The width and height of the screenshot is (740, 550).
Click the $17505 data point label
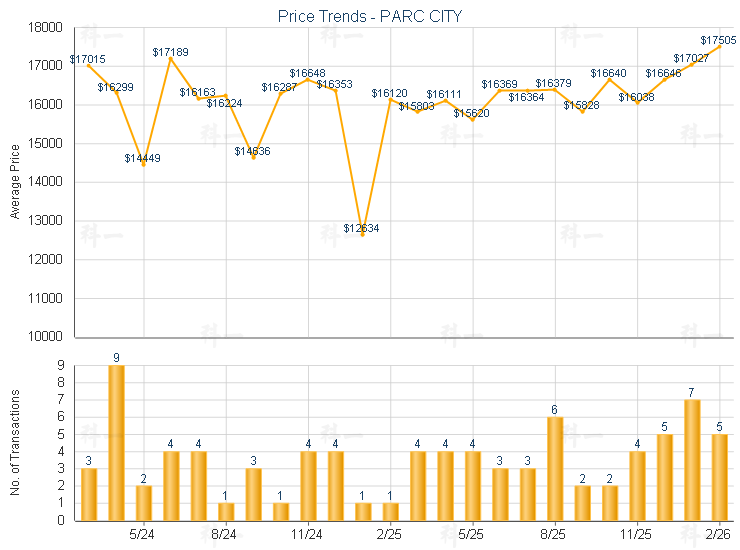tap(719, 40)
